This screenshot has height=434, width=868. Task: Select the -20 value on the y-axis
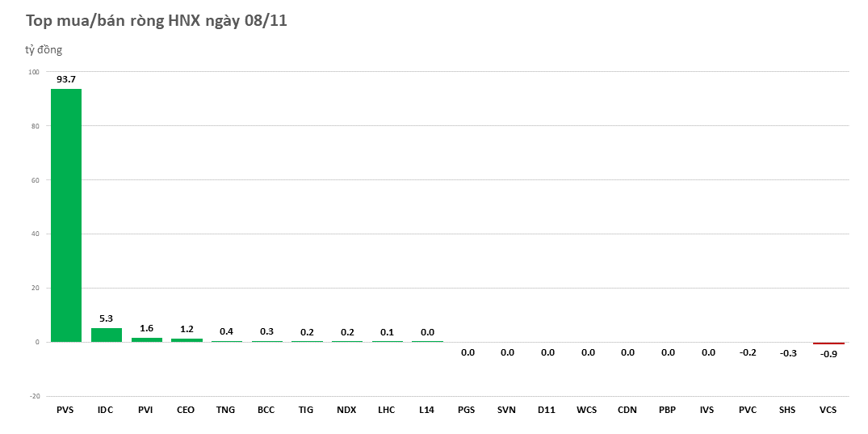click(x=33, y=396)
